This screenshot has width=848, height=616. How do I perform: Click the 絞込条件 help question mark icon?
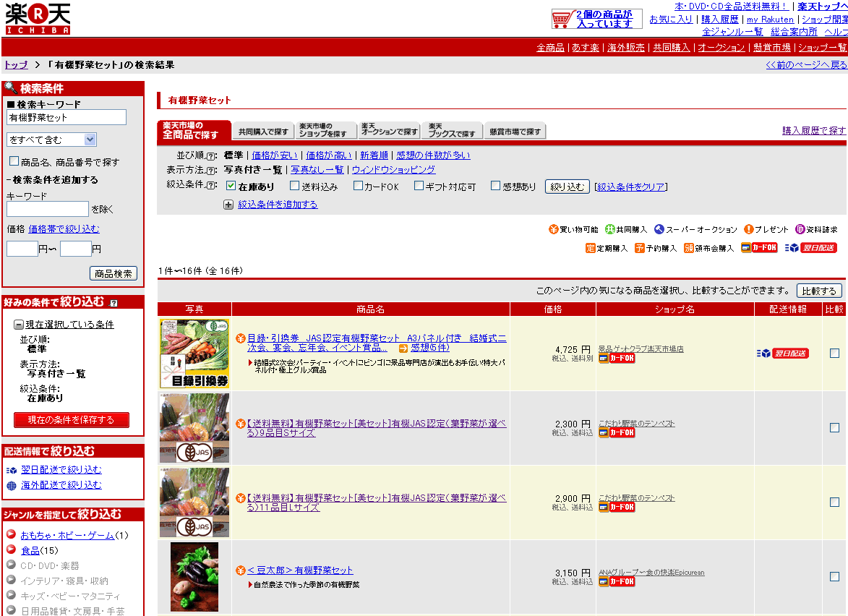[x=211, y=185]
